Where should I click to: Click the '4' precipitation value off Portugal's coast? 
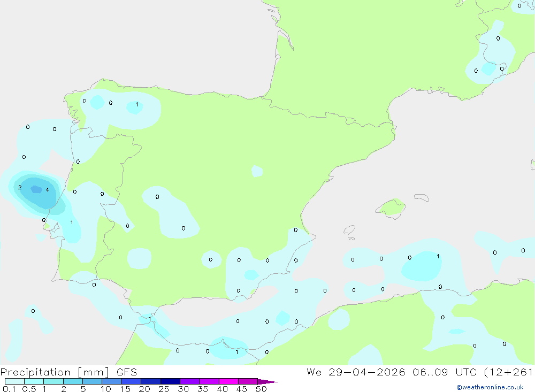coord(48,190)
